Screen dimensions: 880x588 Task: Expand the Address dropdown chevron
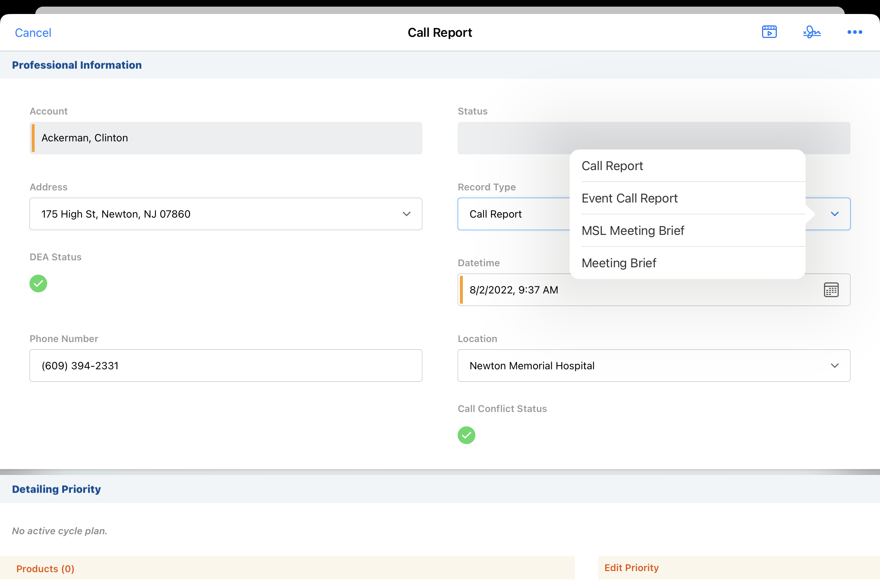406,214
